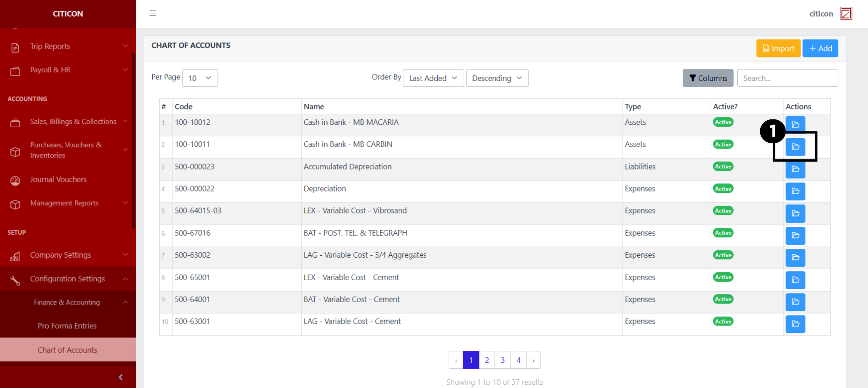868x388 pixels.
Task: Open the folder action for account 100-10012
Action: pyautogui.click(x=795, y=124)
